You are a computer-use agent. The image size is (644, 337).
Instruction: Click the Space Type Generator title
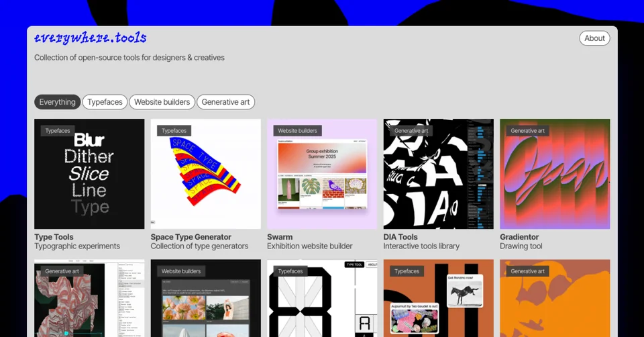coord(191,237)
